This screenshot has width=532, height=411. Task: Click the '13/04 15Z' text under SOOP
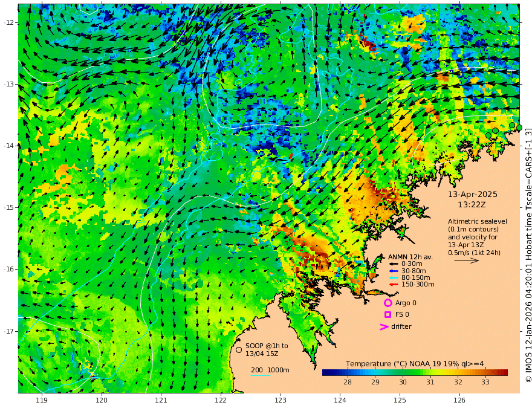pos(262,354)
